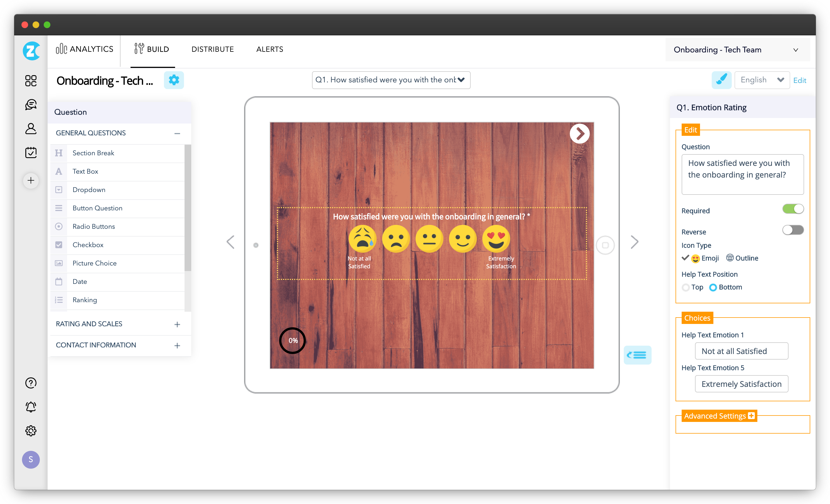Select the crying emoji rating
The height and width of the screenshot is (504, 830).
tap(362, 239)
